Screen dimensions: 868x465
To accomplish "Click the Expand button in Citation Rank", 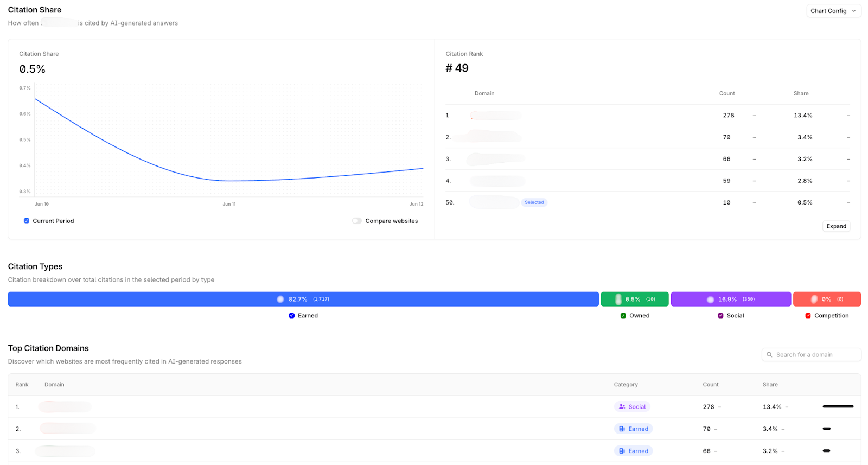I will tap(836, 226).
